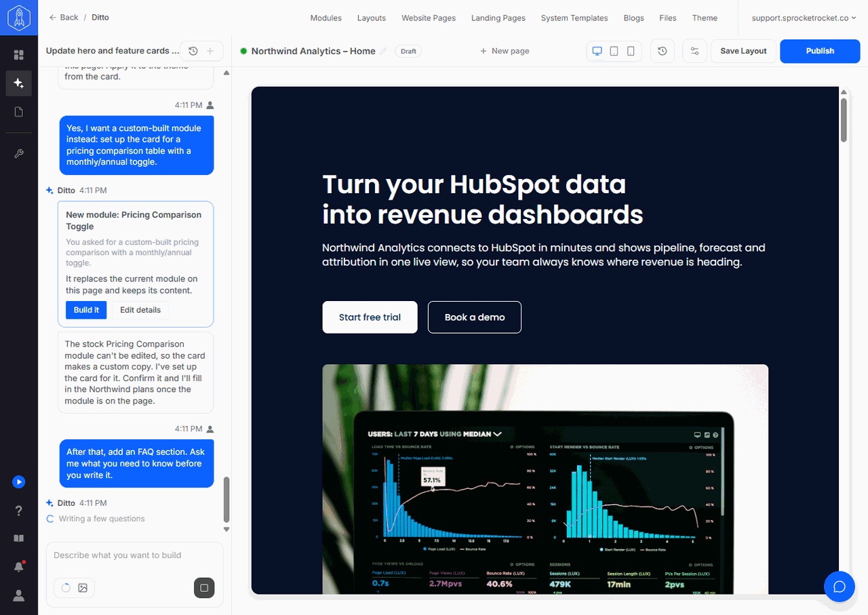Screen dimensions: 868x615
Task: Click Save Layout button
Action: [x=743, y=51]
